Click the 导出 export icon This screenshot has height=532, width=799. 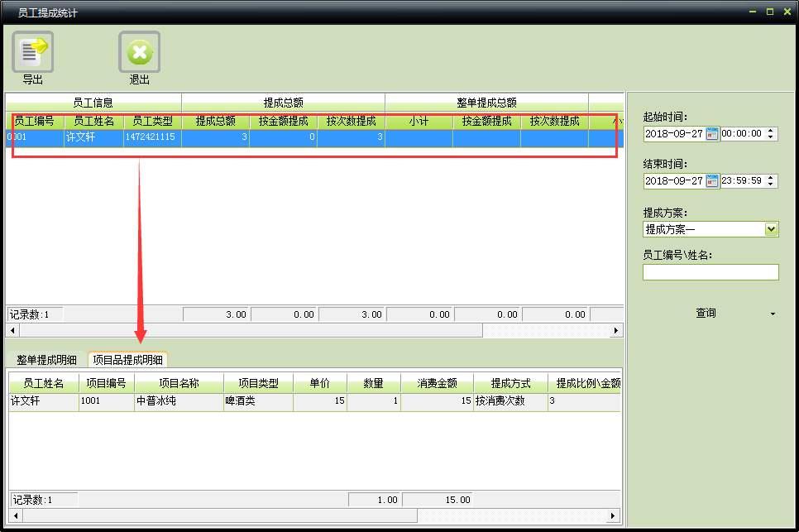pos(32,52)
